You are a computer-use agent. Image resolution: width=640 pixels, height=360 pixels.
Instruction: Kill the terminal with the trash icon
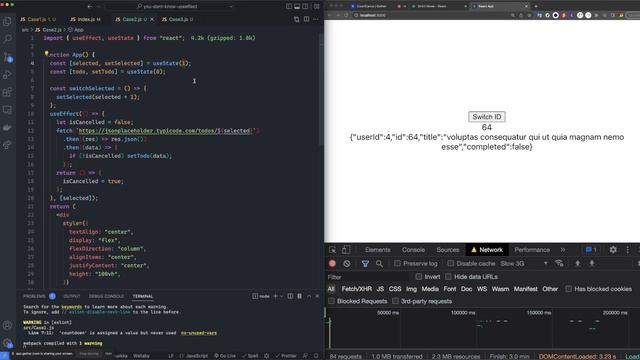(300, 296)
